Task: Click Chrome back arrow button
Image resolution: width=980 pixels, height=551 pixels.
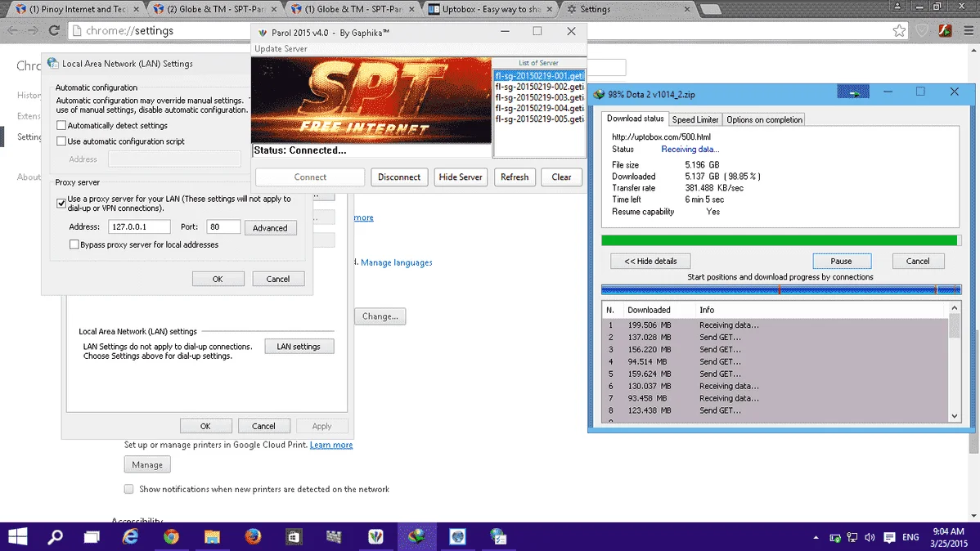Action: pyautogui.click(x=12, y=30)
